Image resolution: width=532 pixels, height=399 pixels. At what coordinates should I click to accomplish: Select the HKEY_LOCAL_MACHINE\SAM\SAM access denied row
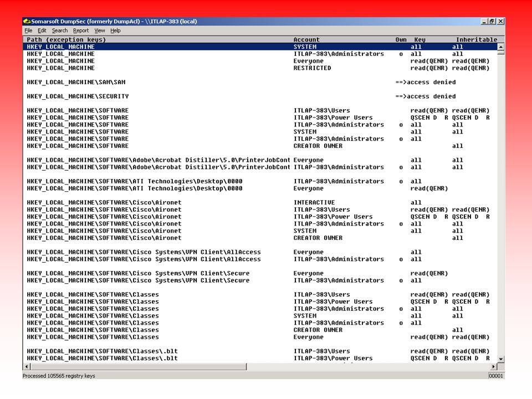pyautogui.click(x=260, y=82)
